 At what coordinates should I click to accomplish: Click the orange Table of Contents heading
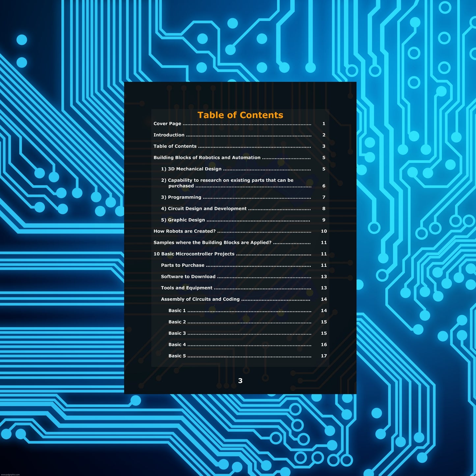click(x=240, y=115)
